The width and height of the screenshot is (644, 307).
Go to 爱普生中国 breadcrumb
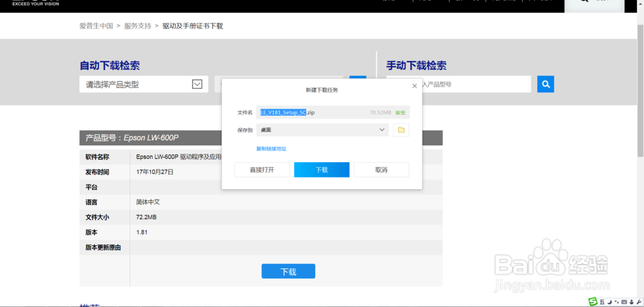point(96,26)
